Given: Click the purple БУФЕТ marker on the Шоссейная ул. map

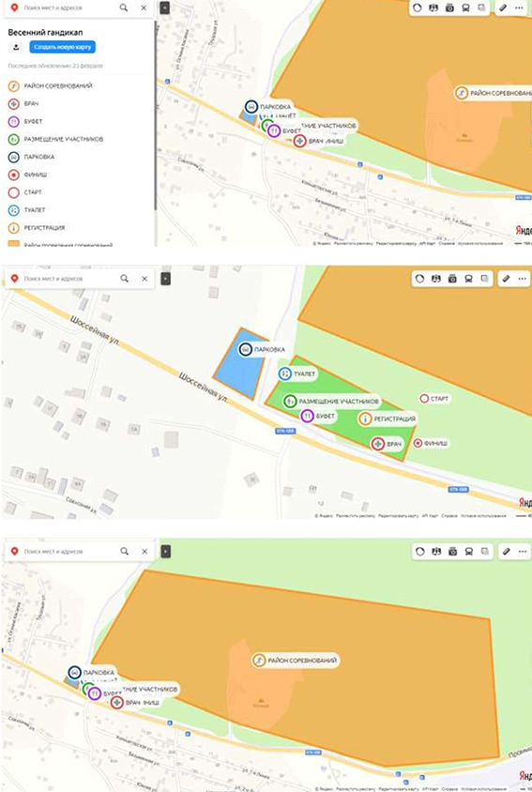Looking at the screenshot, I should pyautogui.click(x=307, y=417).
